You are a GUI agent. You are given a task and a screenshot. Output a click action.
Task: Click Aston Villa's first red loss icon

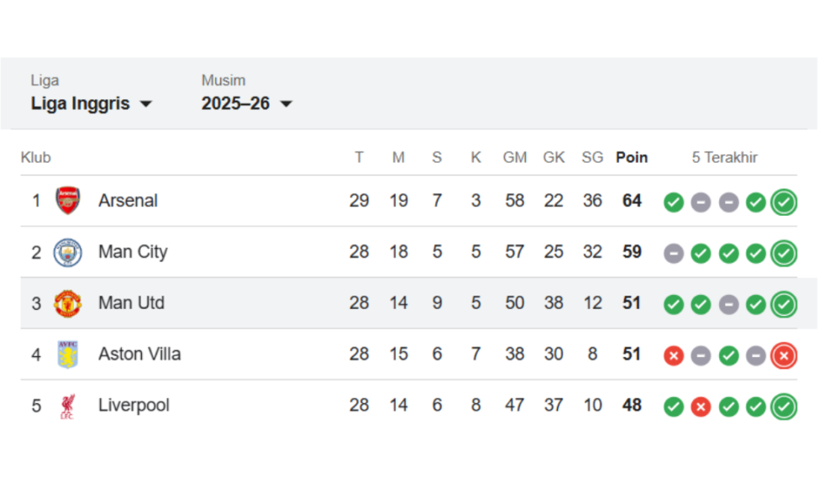coord(673,355)
